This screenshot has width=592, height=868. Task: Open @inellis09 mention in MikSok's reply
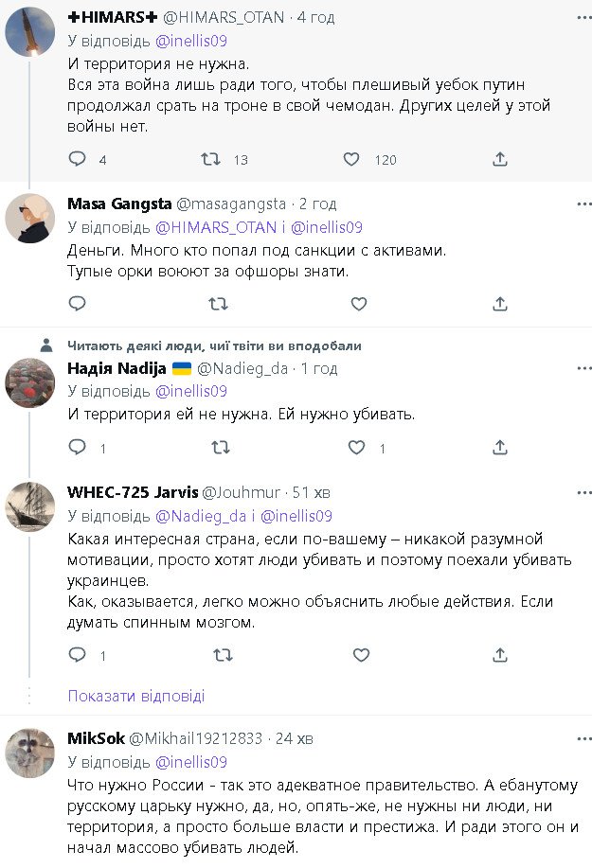point(191,762)
